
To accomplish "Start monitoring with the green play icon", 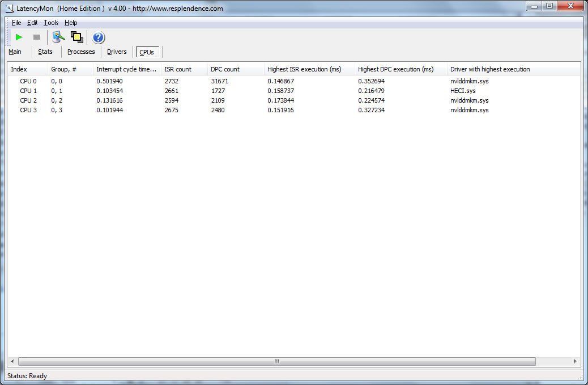I will tap(19, 37).
